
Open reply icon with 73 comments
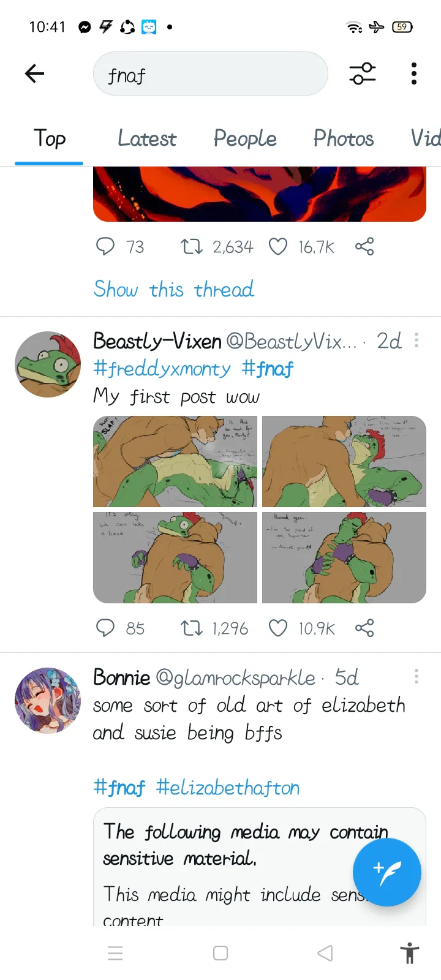coord(105,246)
